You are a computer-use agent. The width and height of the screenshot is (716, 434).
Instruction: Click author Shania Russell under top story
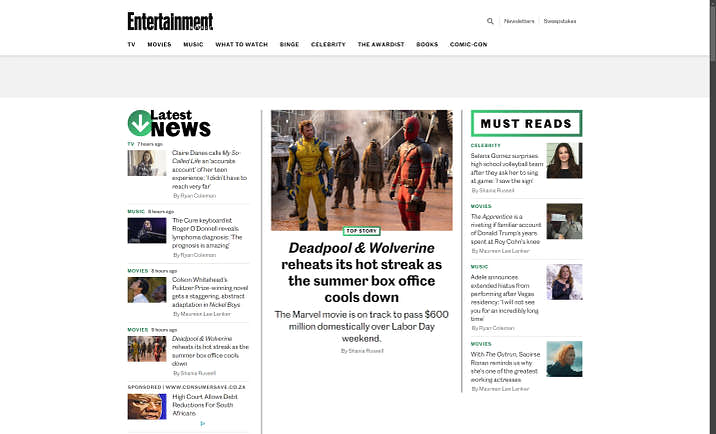coord(366,351)
